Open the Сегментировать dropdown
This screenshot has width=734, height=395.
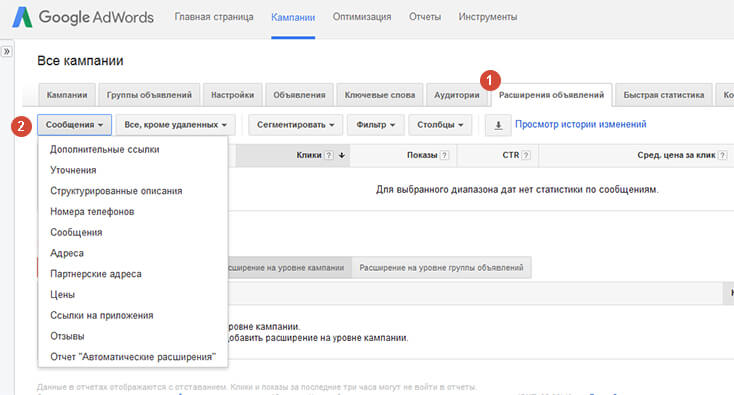(x=295, y=125)
